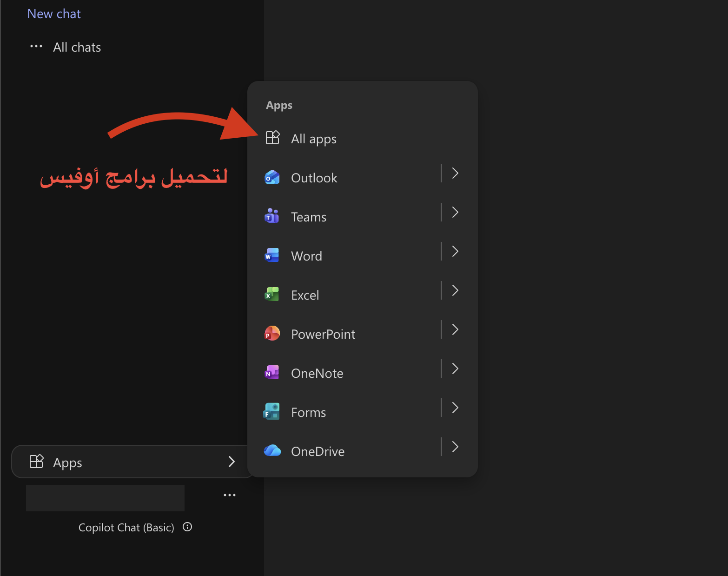This screenshot has height=576, width=728.
Task: Open the All chats list
Action: click(x=77, y=47)
